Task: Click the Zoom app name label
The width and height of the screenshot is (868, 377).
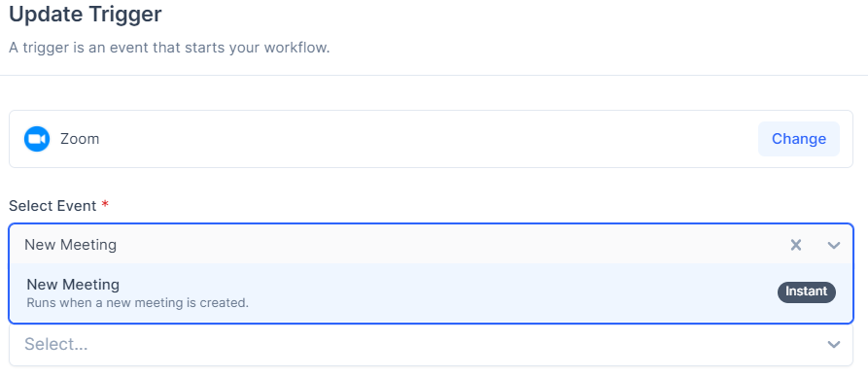Action: pyautogui.click(x=80, y=138)
